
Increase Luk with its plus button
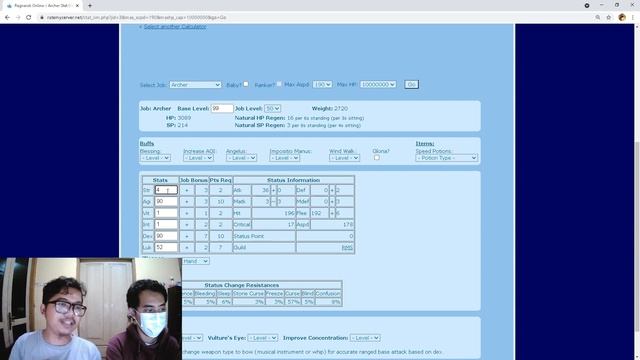pyautogui.click(x=187, y=247)
